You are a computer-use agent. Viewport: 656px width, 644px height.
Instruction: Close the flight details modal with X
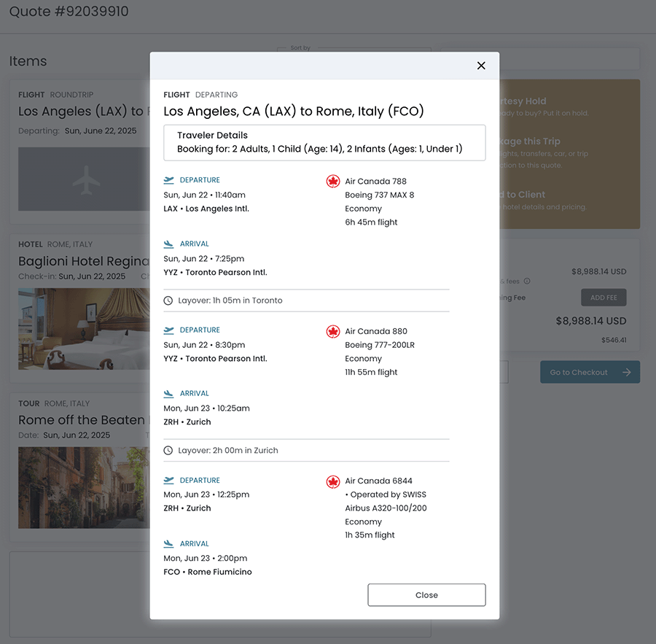click(x=481, y=66)
